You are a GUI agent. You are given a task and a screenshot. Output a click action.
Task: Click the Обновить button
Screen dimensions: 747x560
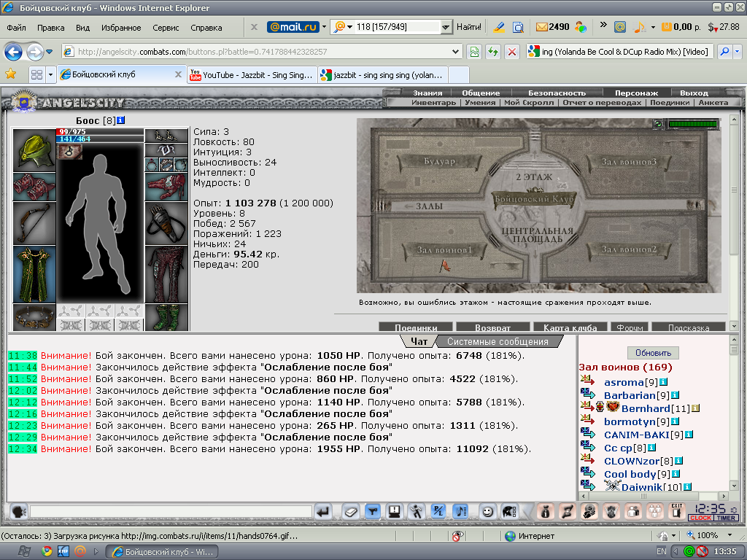click(653, 353)
